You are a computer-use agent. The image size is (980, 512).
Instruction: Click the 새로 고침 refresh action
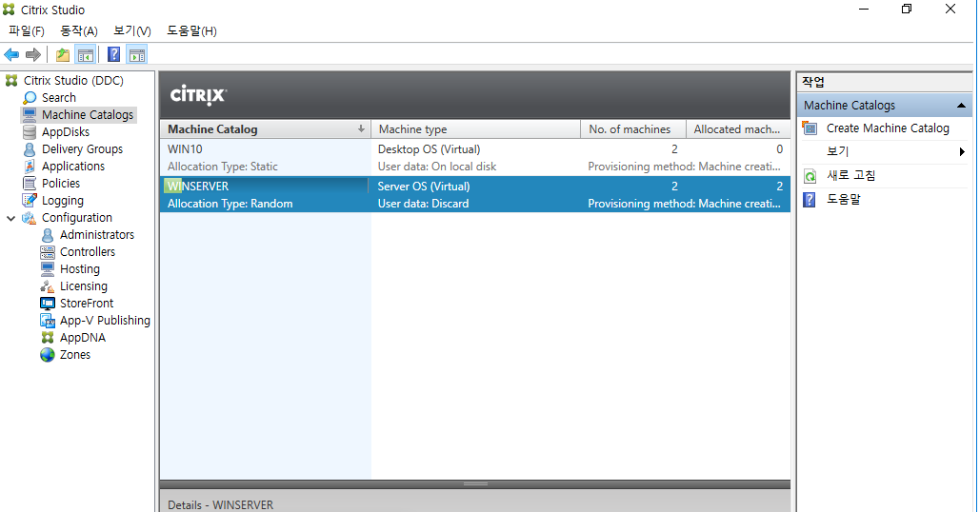[x=850, y=175]
